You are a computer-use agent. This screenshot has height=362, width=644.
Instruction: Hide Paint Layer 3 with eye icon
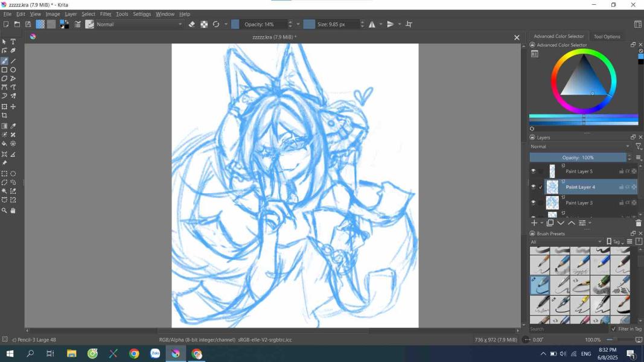533,203
